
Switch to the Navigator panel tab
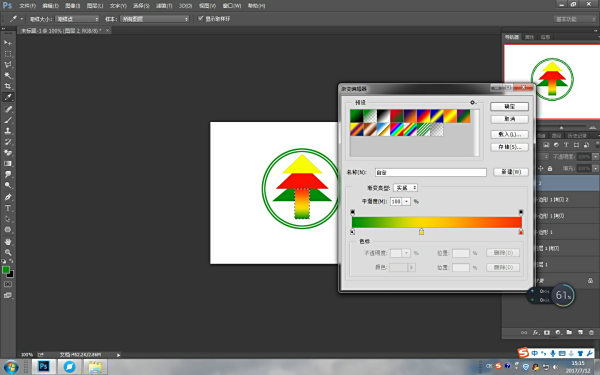coord(512,37)
